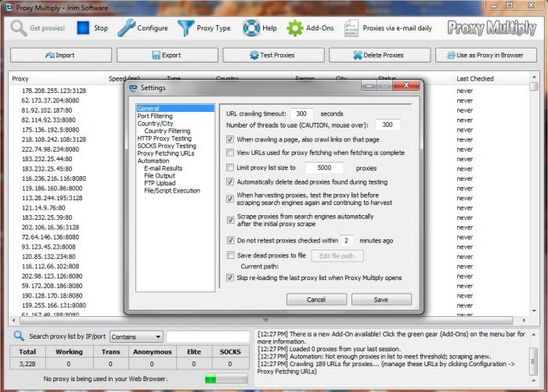
Task: Click Use as Proxy in Browser button
Action: click(x=486, y=56)
